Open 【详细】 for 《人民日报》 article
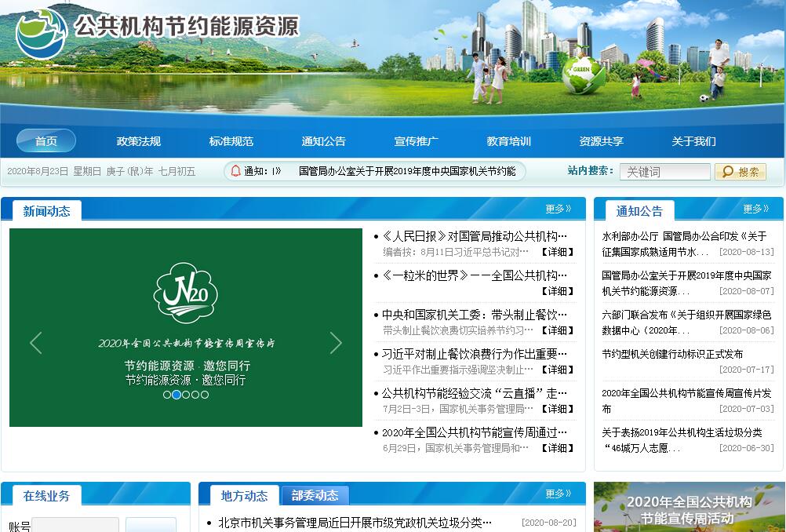This screenshot has height=532, width=786. (x=557, y=252)
